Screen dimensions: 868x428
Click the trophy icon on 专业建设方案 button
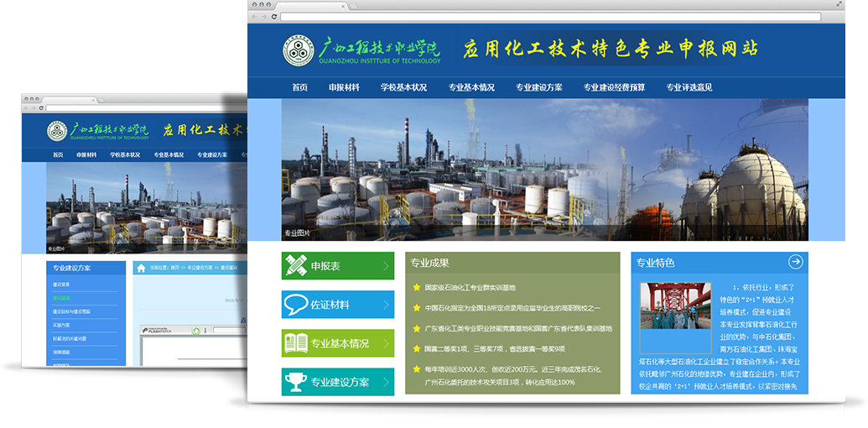click(296, 382)
